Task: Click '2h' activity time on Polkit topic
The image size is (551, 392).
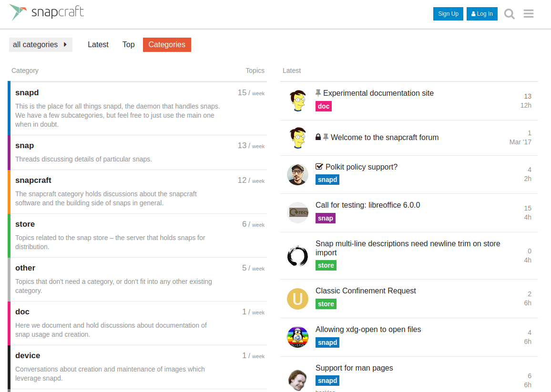Action: pos(528,179)
